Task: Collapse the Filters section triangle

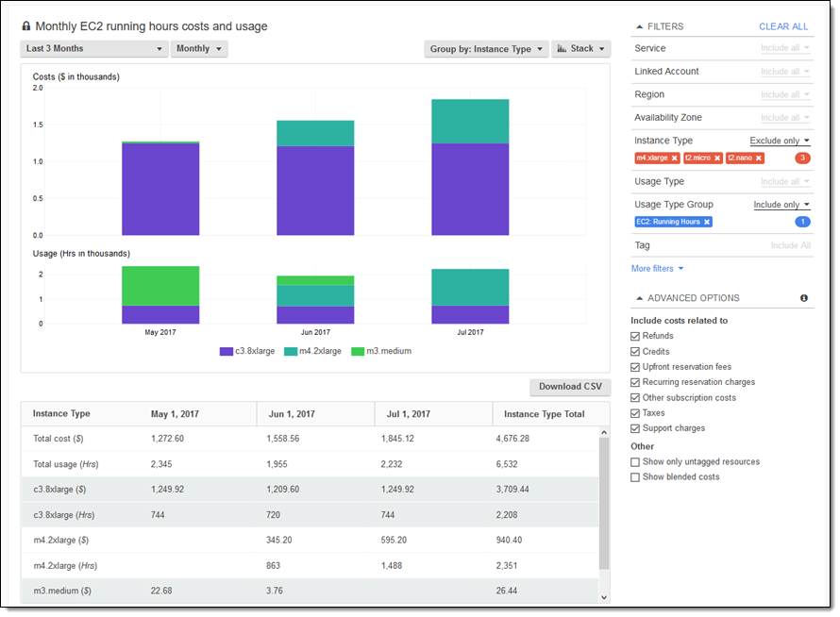Action: (x=640, y=27)
